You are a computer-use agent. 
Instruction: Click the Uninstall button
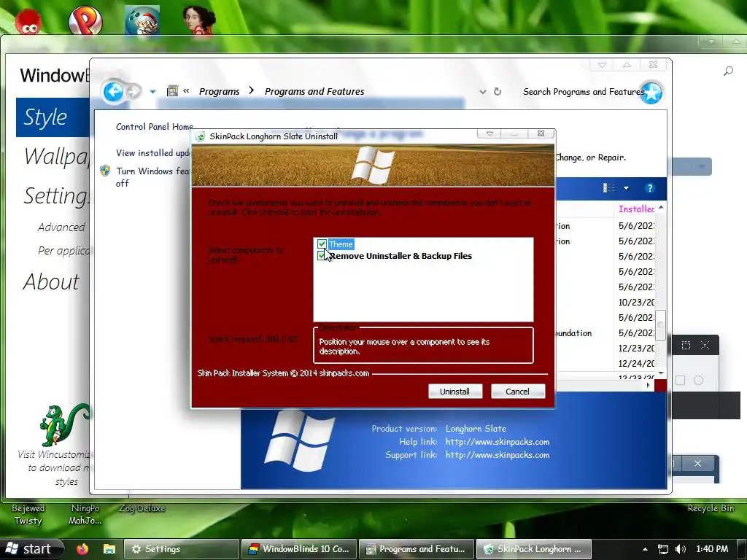[455, 392]
